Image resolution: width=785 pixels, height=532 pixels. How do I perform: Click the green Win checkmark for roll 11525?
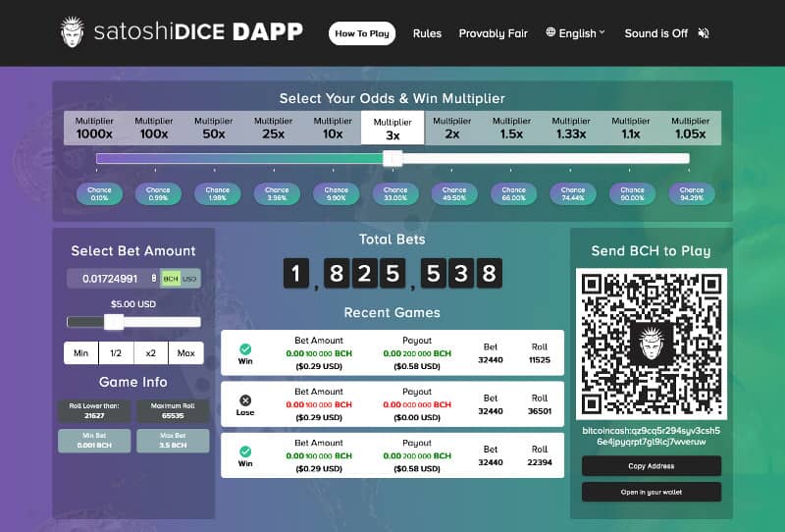pyautogui.click(x=245, y=349)
